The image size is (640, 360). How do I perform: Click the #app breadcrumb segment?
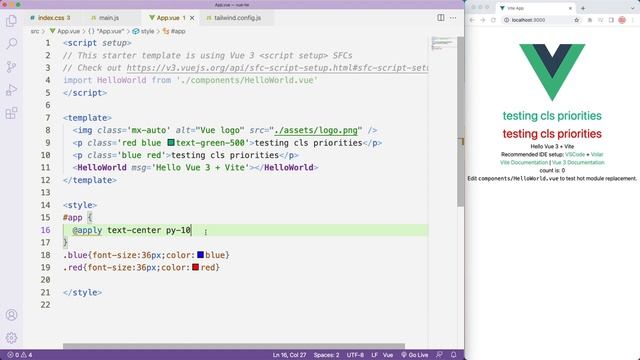174,31
